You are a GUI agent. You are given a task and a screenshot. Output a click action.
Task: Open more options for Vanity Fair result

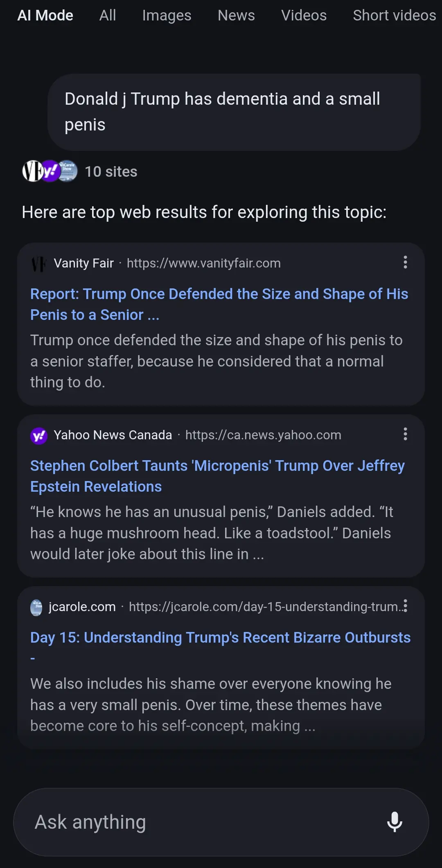tap(405, 262)
